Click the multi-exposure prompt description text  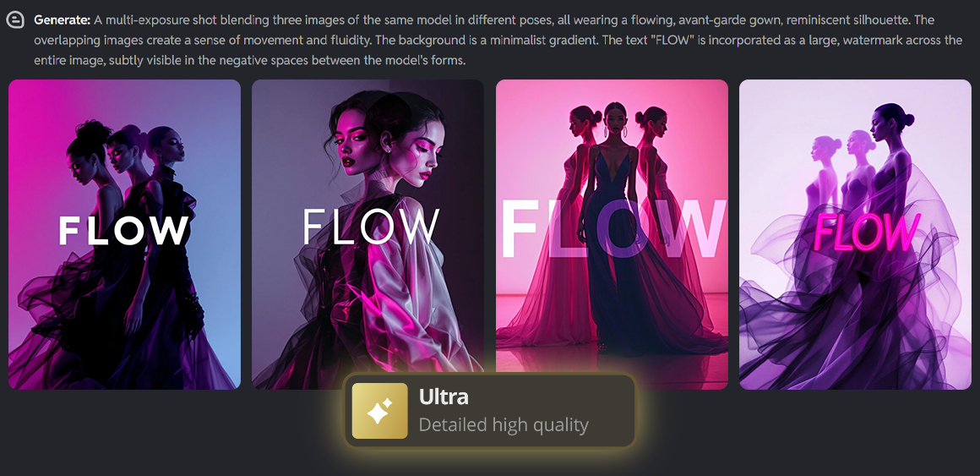pos(498,41)
